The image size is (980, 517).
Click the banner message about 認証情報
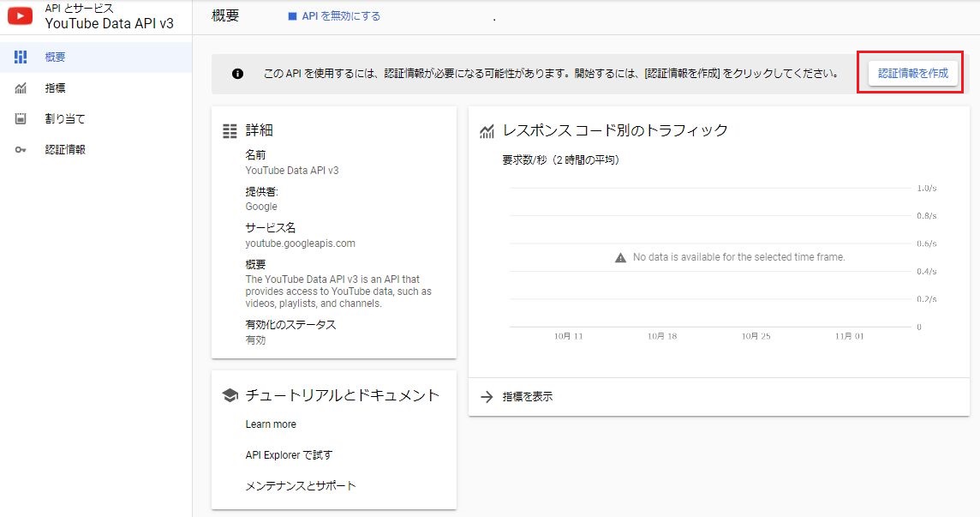(551, 73)
